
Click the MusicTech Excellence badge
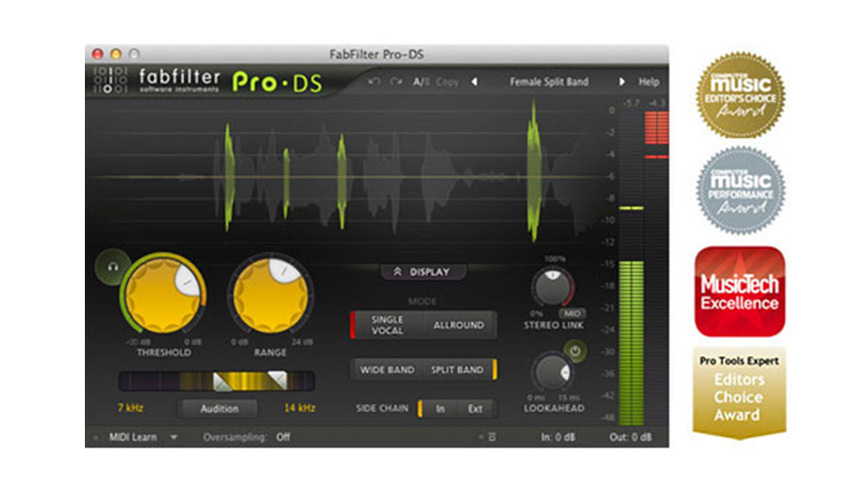(740, 292)
